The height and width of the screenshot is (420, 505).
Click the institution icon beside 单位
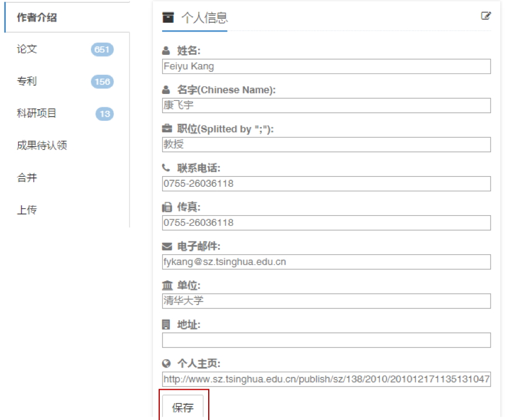pos(167,285)
